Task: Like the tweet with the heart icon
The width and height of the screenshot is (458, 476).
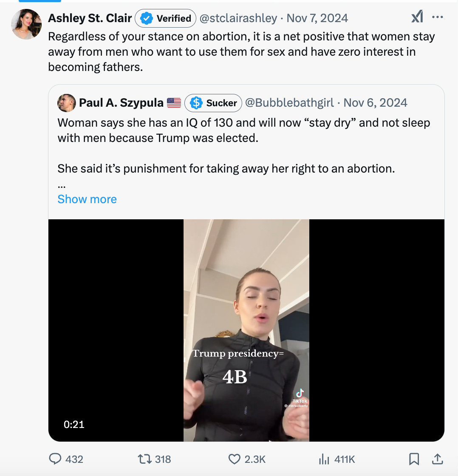Action: (234, 459)
